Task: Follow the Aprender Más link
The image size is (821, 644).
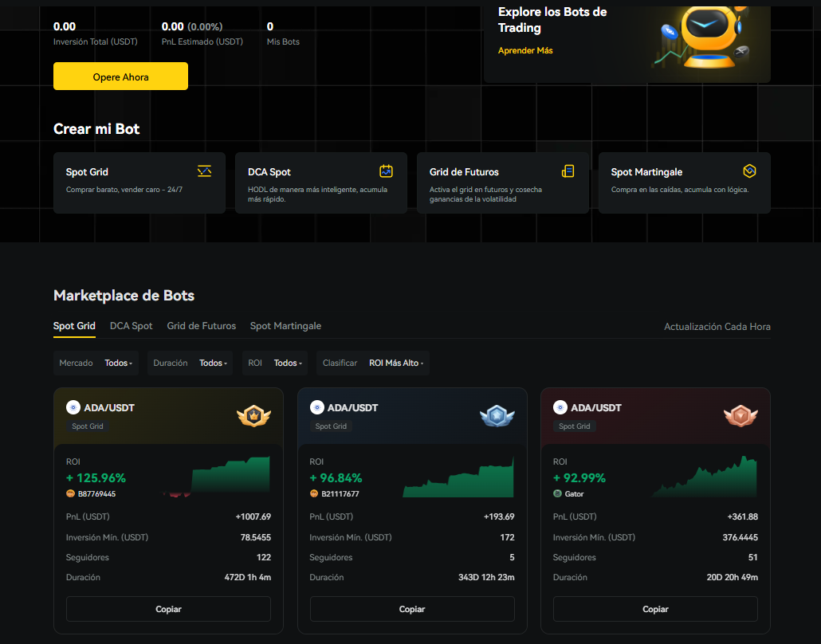Action: (525, 51)
